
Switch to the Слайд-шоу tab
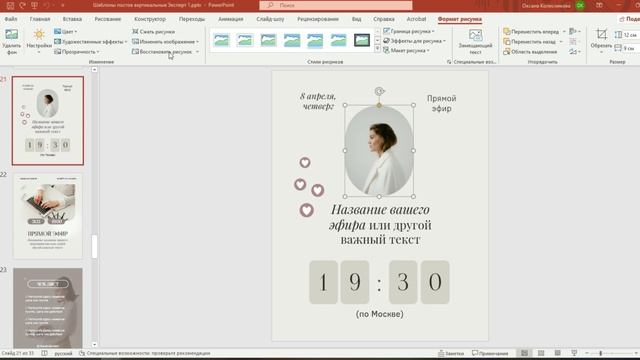[270, 19]
